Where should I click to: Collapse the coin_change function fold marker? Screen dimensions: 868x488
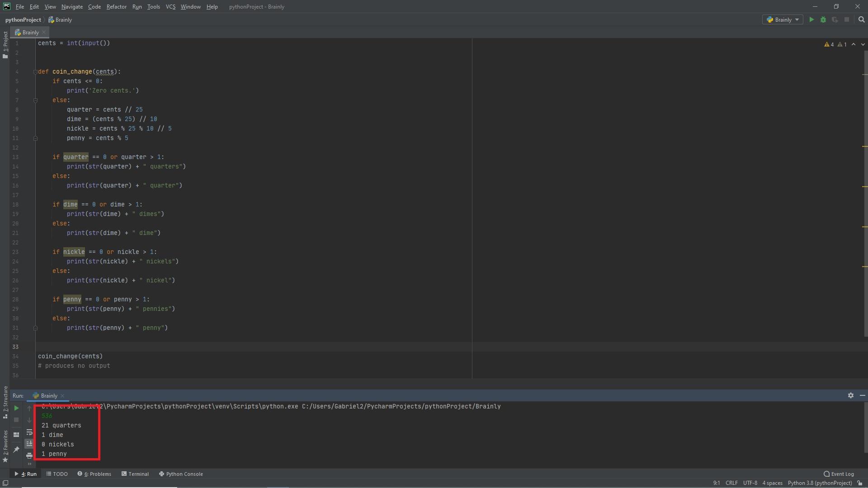[x=35, y=71]
